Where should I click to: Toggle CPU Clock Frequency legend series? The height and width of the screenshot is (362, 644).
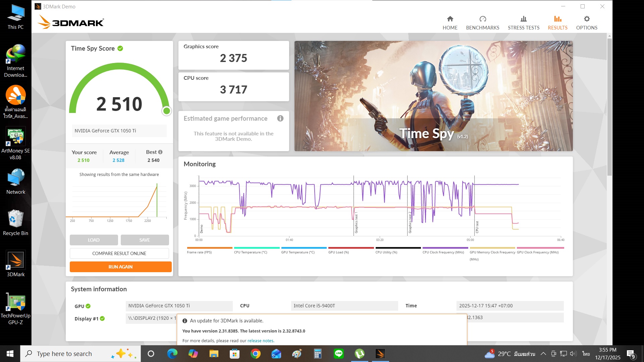(443, 252)
